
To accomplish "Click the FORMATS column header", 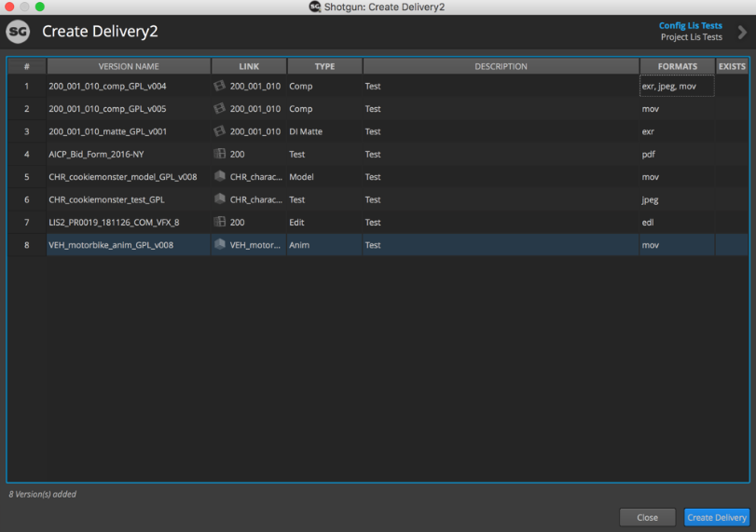I will coord(677,66).
